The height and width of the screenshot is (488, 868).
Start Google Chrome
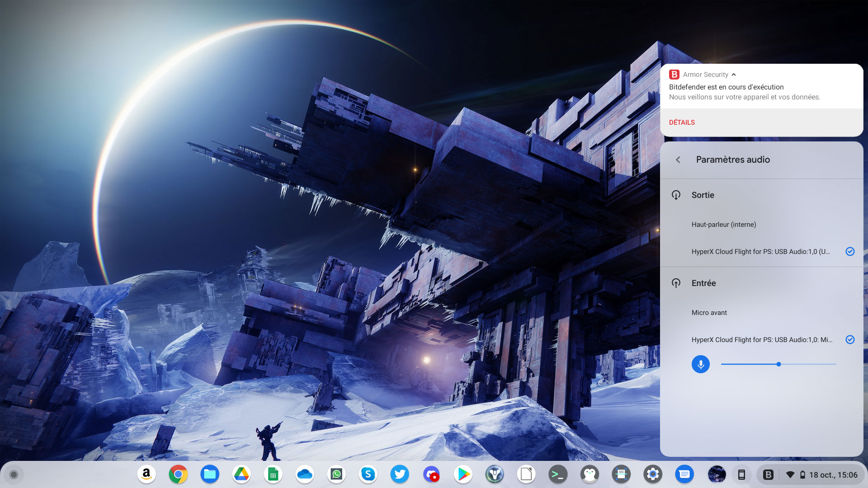[x=178, y=474]
